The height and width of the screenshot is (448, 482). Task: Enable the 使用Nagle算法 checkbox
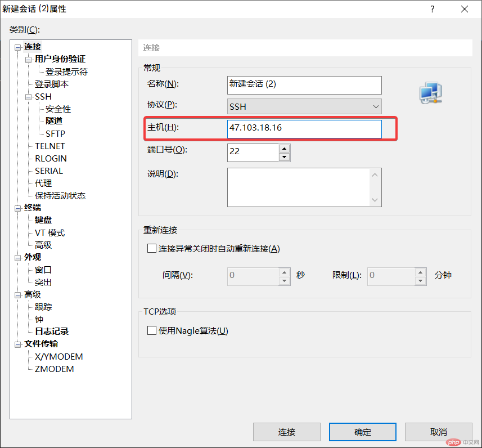151,330
